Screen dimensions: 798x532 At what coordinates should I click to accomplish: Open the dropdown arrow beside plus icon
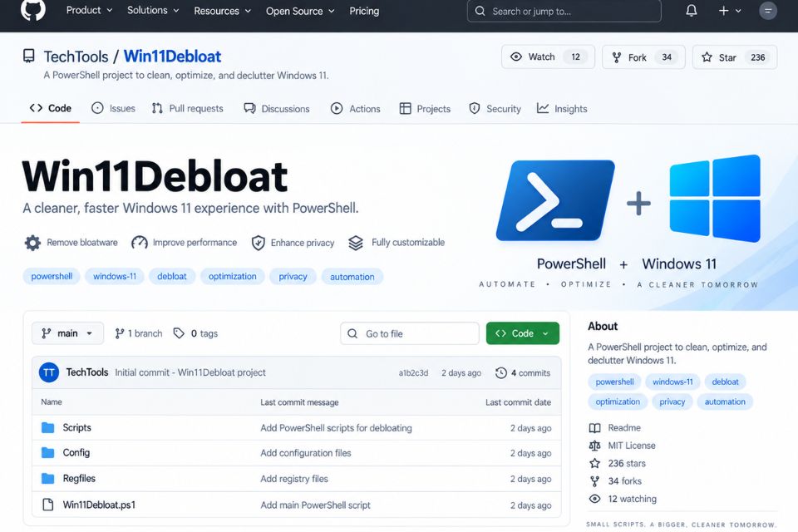tap(738, 11)
